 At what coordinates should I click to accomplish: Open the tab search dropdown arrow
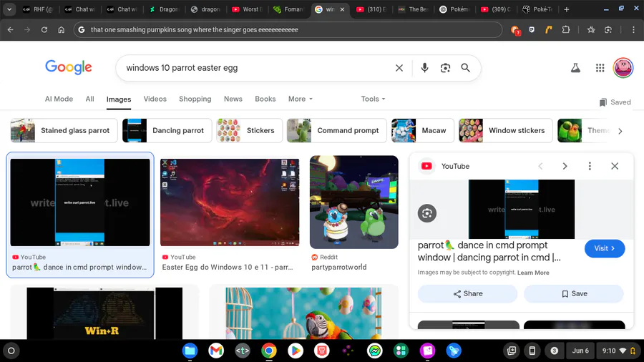pyautogui.click(x=9, y=9)
